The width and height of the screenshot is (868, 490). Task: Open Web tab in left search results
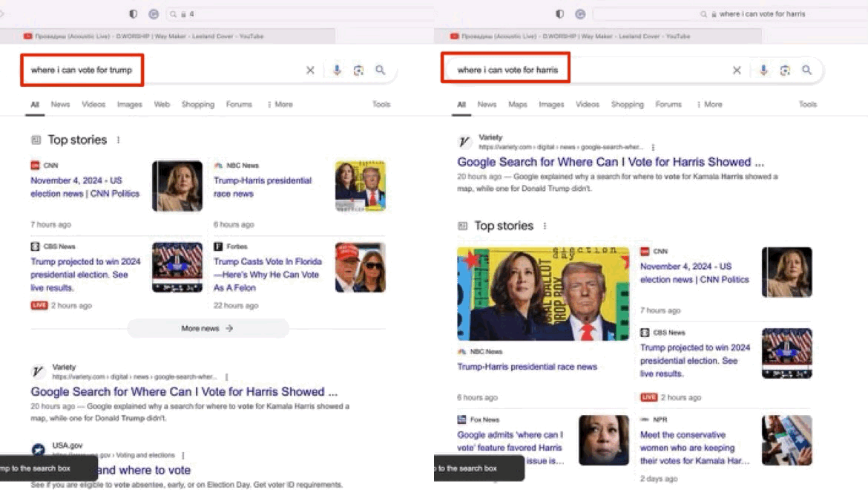point(162,104)
